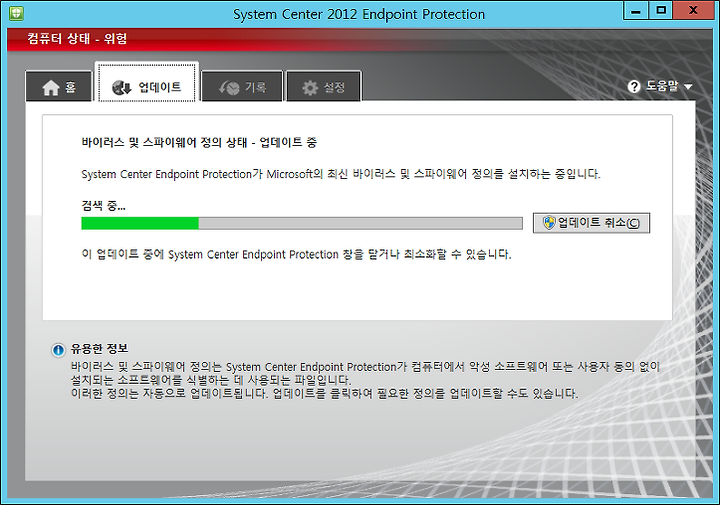Screen dimensions: 720x505
Task: Open the 설정 (Settings) tab
Action: click(x=324, y=86)
